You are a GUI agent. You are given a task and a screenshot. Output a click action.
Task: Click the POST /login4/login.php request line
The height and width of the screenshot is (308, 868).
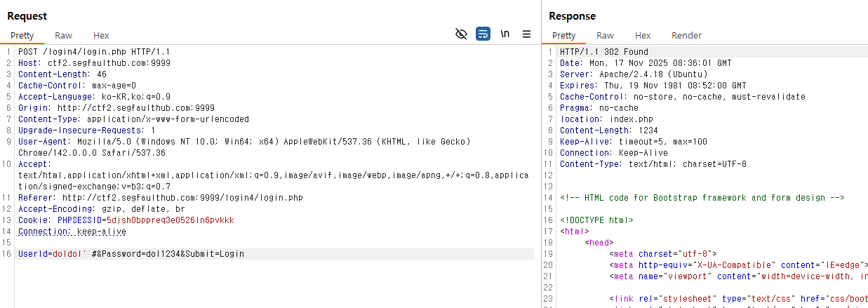(94, 52)
